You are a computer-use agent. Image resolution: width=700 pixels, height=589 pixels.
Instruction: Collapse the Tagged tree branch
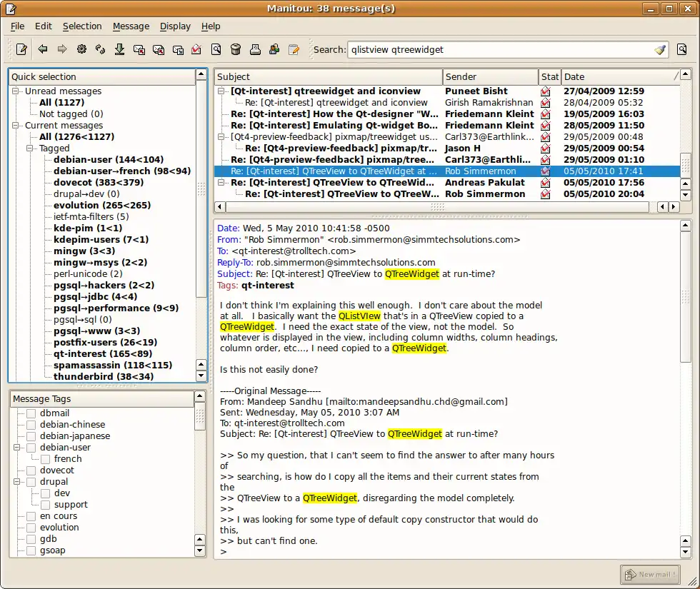pyautogui.click(x=30, y=148)
